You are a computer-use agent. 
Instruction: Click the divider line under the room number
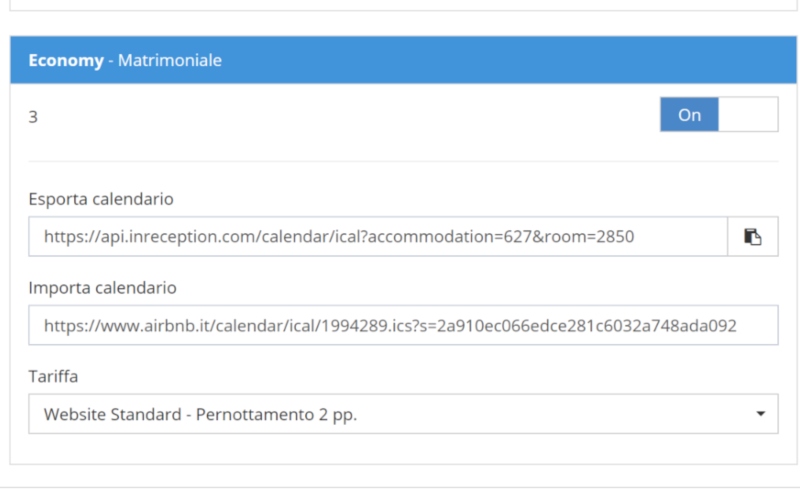403,161
